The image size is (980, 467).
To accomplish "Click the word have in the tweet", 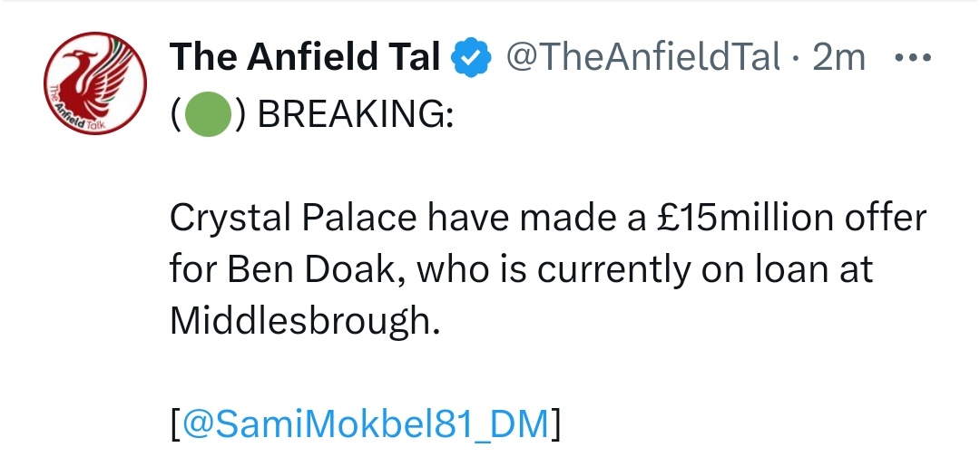I will pos(467,219).
